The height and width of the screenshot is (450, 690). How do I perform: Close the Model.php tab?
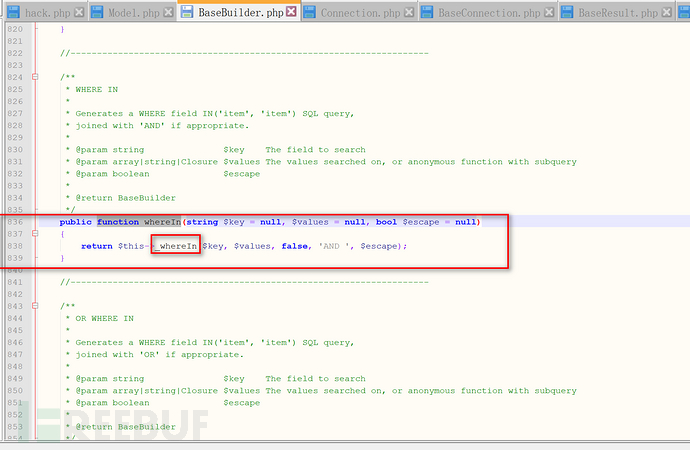(168, 12)
